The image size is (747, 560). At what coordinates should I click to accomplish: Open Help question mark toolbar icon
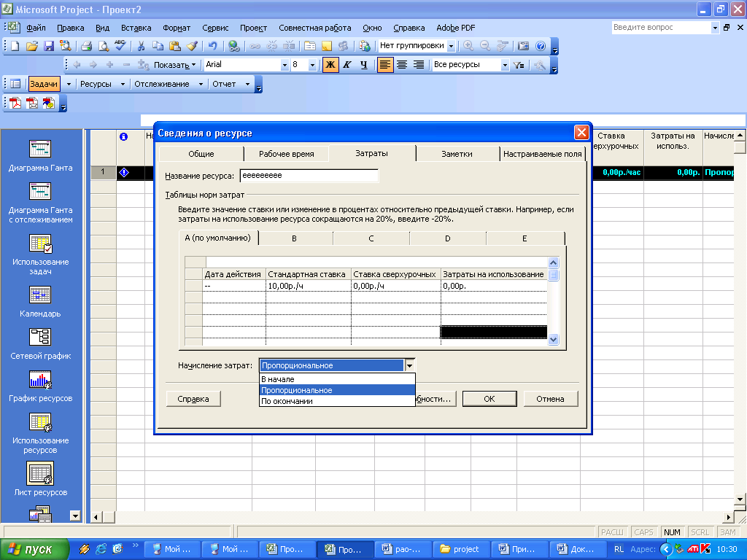(541, 46)
